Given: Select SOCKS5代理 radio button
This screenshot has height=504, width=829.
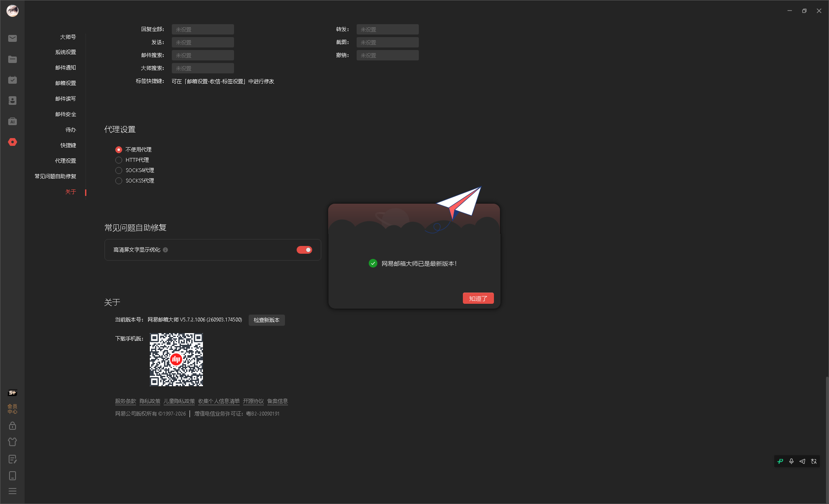Looking at the screenshot, I should pos(119,181).
